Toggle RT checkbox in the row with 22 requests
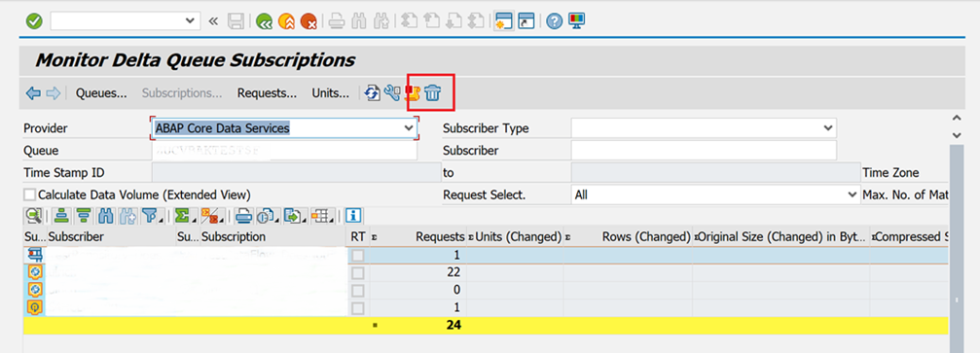980x353 pixels. point(357,273)
